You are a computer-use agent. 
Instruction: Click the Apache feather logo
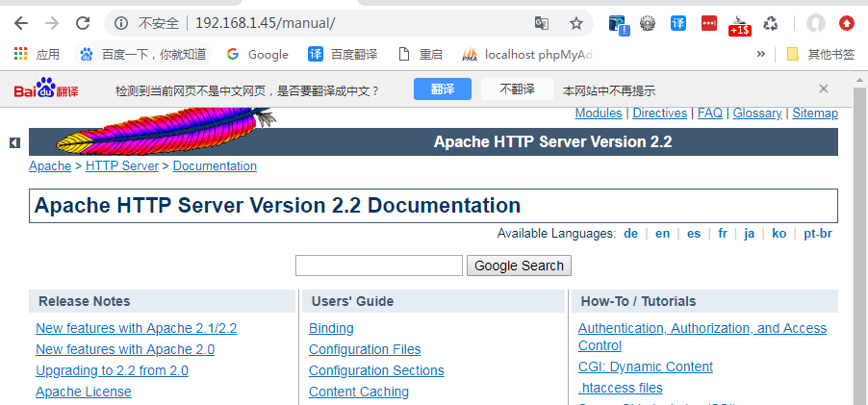pyautogui.click(x=166, y=130)
